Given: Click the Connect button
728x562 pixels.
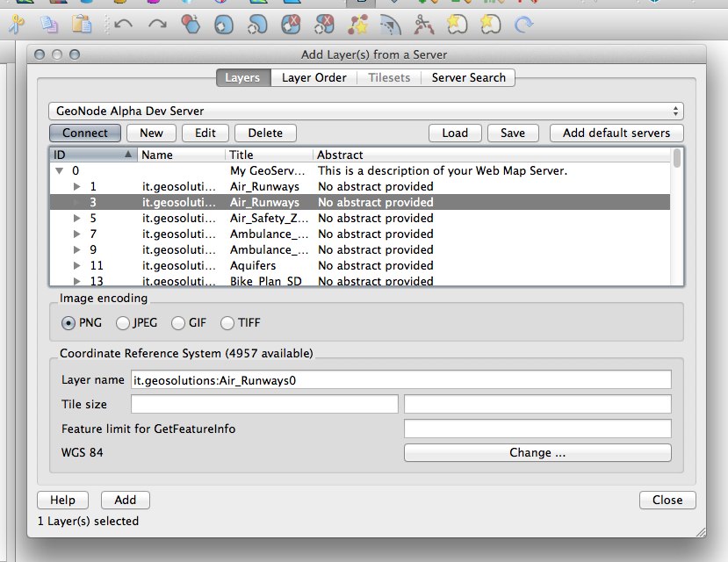Looking at the screenshot, I should click(85, 133).
